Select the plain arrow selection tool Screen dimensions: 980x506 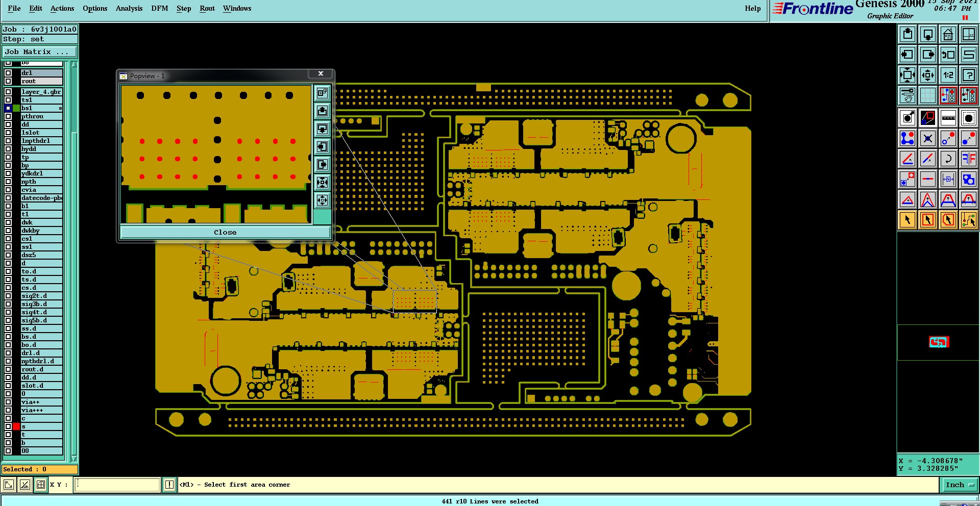908,220
